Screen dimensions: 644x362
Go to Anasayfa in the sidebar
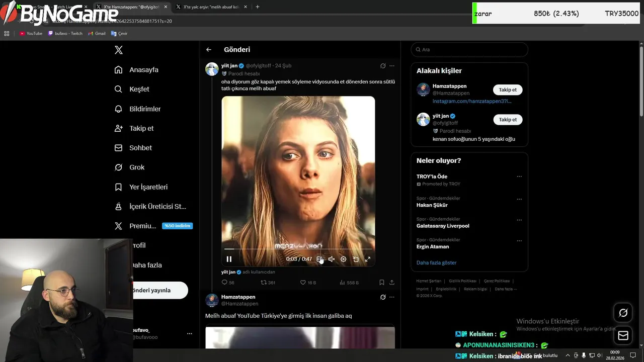136,69
